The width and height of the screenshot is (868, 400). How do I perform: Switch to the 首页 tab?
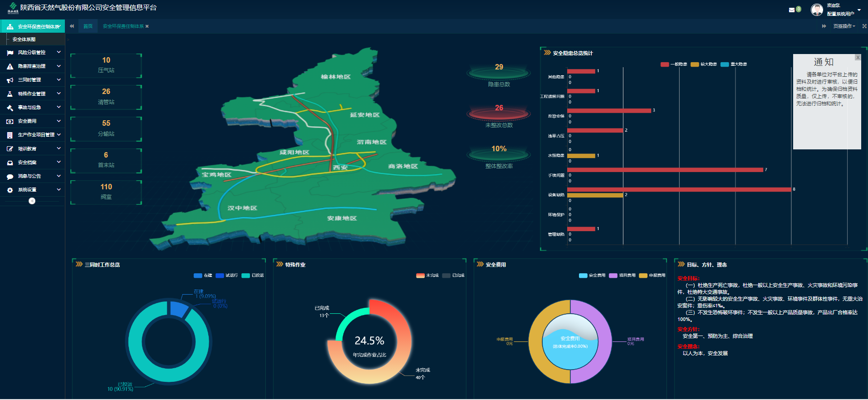[88, 26]
